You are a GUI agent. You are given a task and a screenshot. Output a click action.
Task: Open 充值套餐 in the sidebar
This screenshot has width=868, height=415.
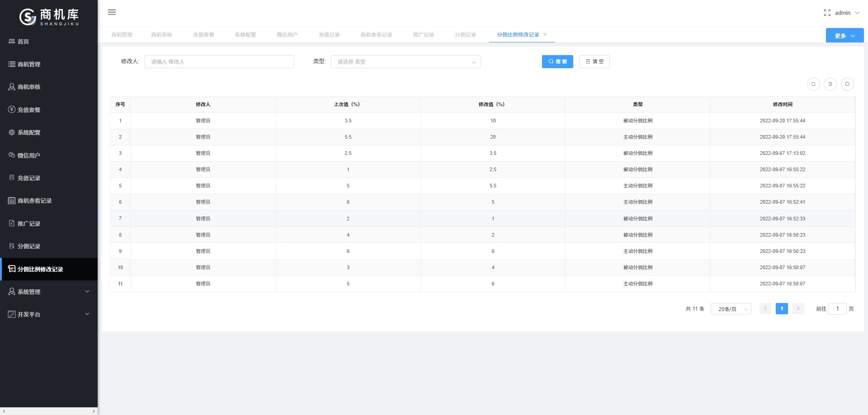[49, 110]
